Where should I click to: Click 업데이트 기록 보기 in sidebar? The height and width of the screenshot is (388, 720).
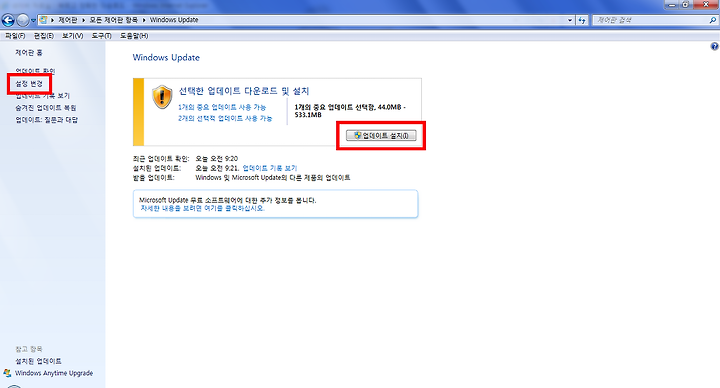(42, 96)
